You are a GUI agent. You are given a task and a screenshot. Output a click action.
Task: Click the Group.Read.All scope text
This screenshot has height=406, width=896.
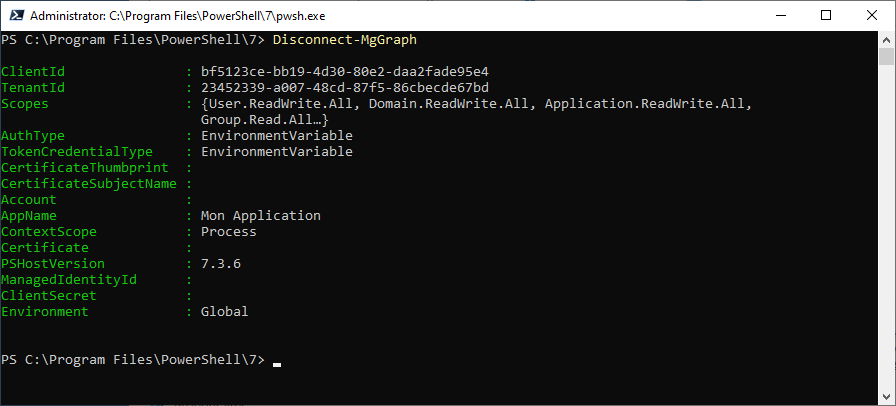[x=257, y=120]
